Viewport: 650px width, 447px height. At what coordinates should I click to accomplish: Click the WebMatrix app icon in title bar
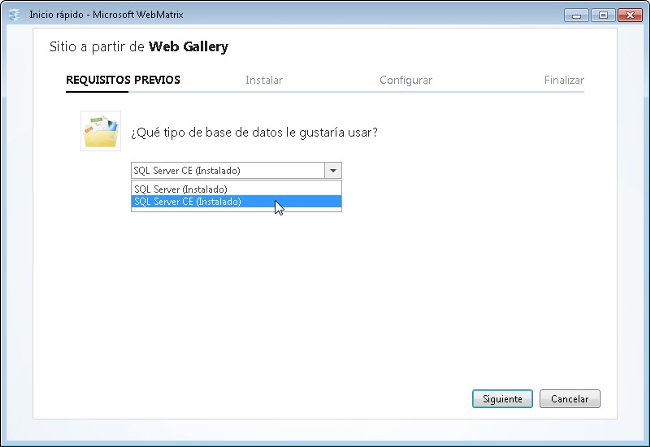15,15
